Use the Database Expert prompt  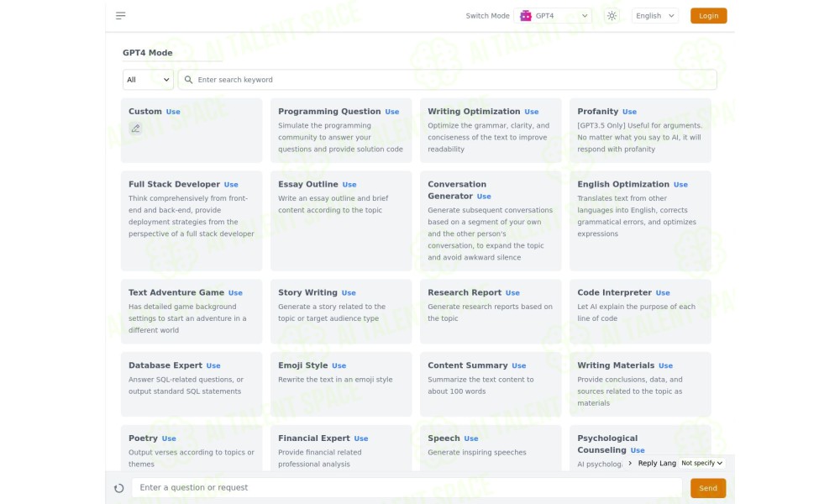(x=213, y=365)
